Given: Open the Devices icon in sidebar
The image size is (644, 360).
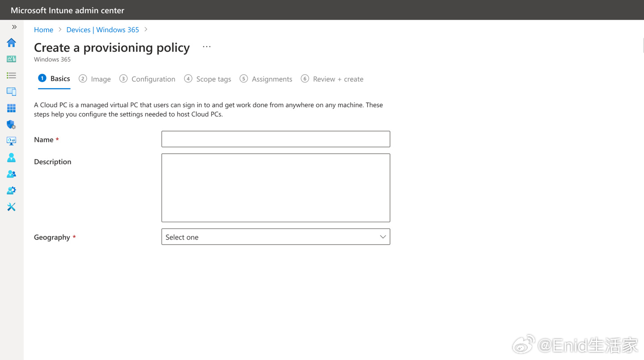Looking at the screenshot, I should pos(11,92).
